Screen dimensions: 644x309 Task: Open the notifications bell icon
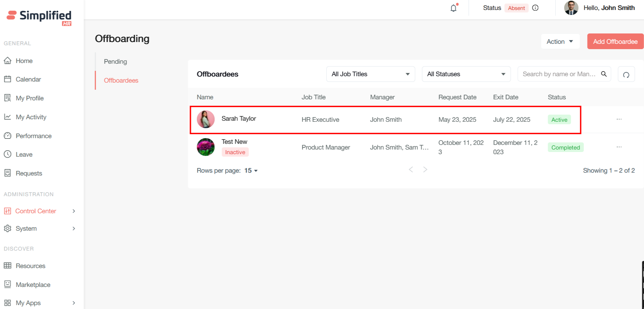tap(453, 8)
